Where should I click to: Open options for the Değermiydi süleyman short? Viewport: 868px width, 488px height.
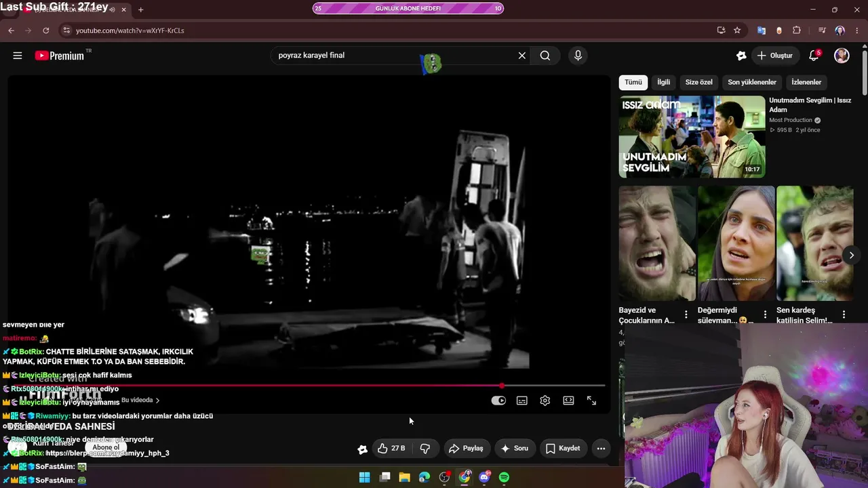coord(765,314)
